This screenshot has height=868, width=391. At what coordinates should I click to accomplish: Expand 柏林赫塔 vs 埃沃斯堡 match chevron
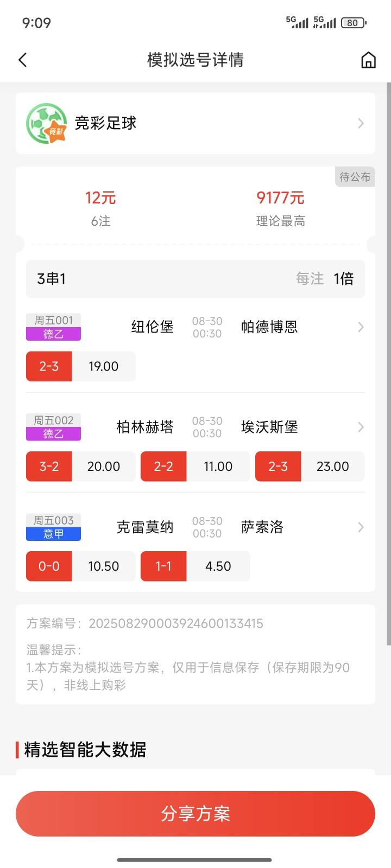click(x=361, y=427)
